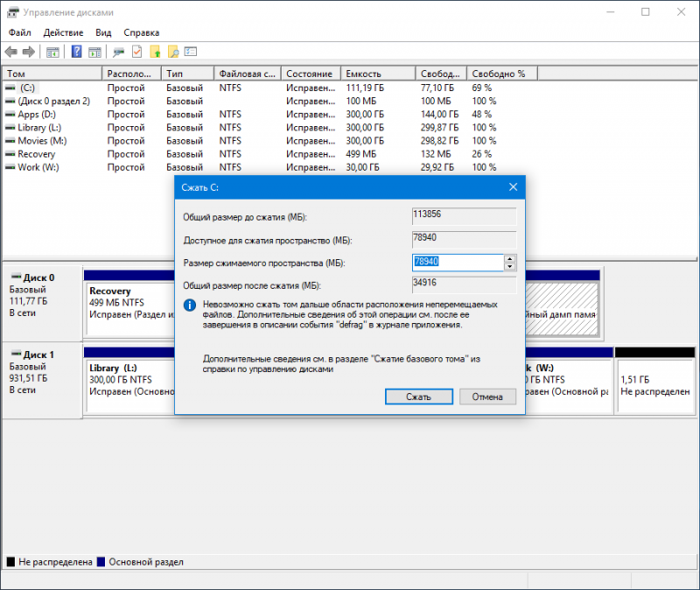
Task: Click the drive icon next to Work (W:)
Action: [10, 167]
